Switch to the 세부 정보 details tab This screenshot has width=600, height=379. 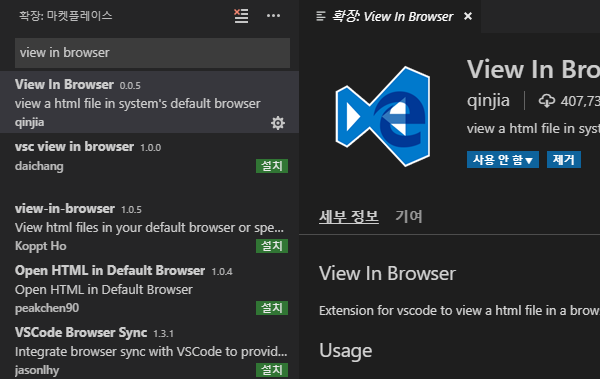(349, 217)
